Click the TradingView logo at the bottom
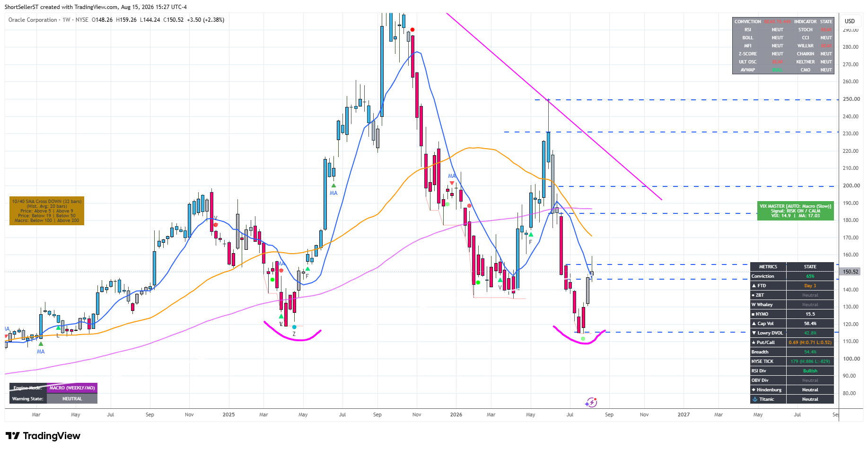Viewport: 868px width, 450px height. coord(43,436)
